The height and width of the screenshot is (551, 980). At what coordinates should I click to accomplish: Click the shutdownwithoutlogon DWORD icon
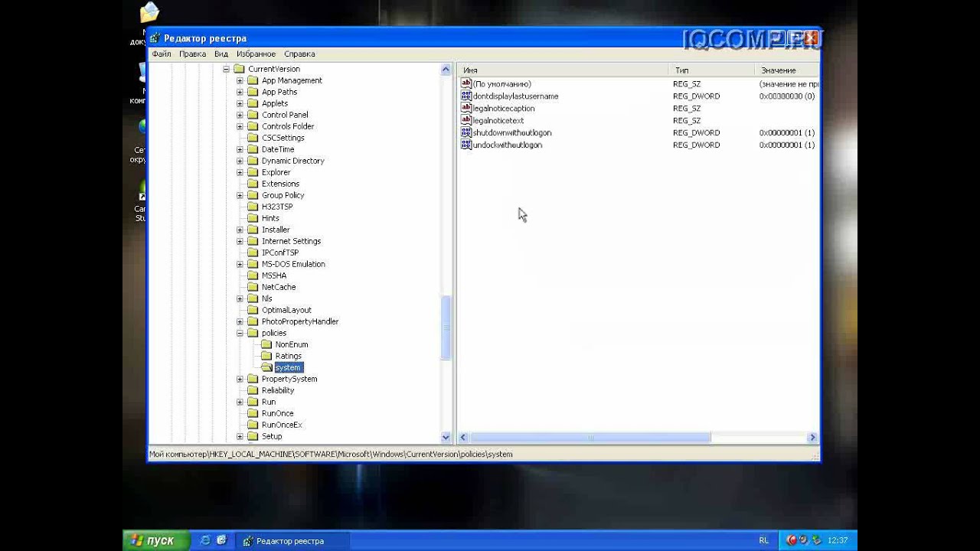[x=466, y=132]
